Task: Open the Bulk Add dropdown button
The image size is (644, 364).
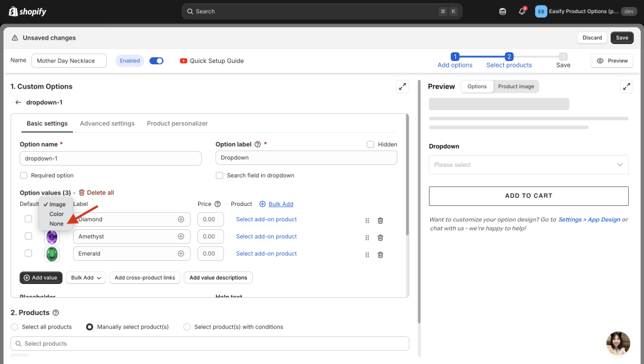Action: click(86, 278)
